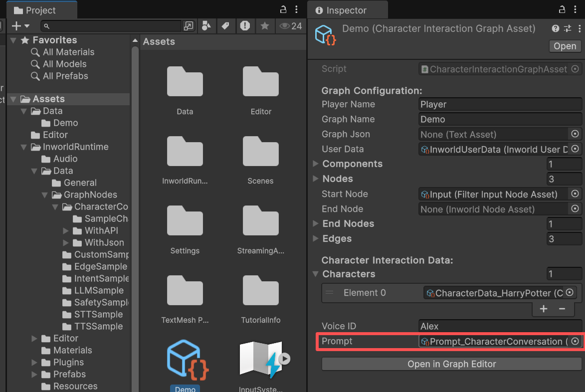Open the object picker for Script field

575,69
